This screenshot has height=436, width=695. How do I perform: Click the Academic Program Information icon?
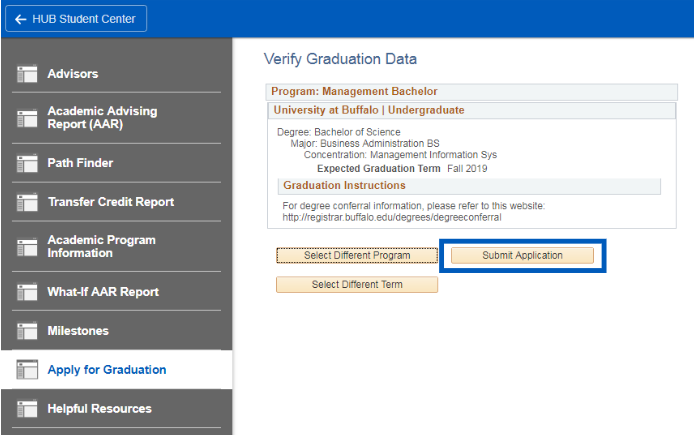click(27, 247)
